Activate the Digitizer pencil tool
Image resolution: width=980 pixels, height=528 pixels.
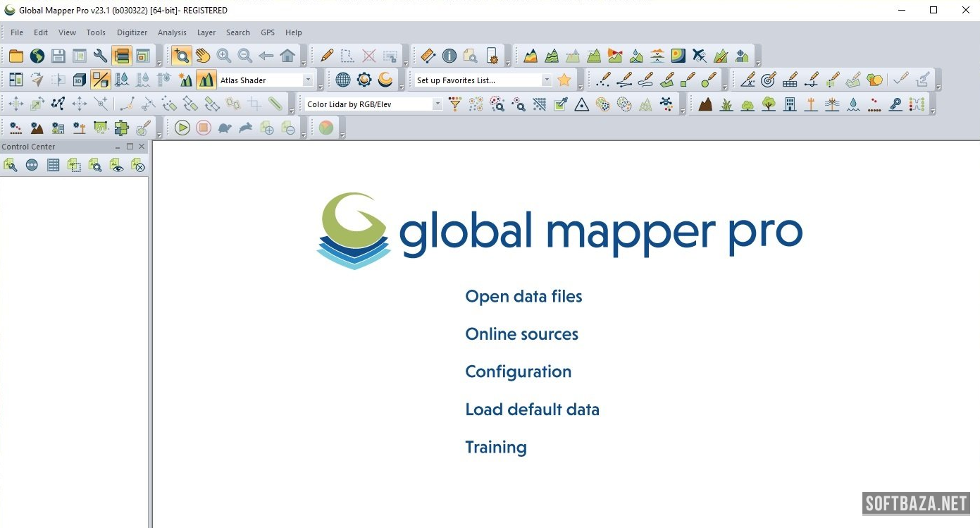point(326,56)
